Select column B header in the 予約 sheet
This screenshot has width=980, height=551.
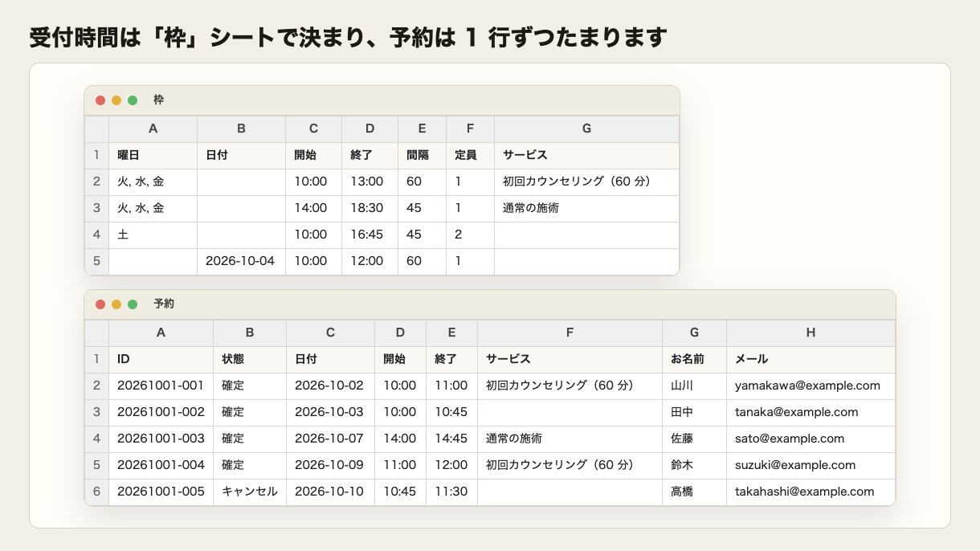point(250,333)
